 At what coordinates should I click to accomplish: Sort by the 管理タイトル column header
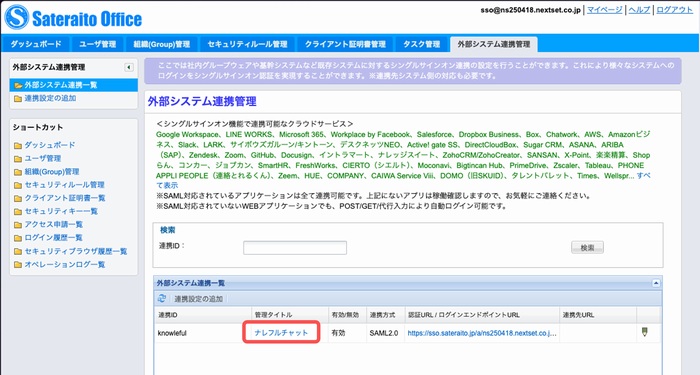290,315
